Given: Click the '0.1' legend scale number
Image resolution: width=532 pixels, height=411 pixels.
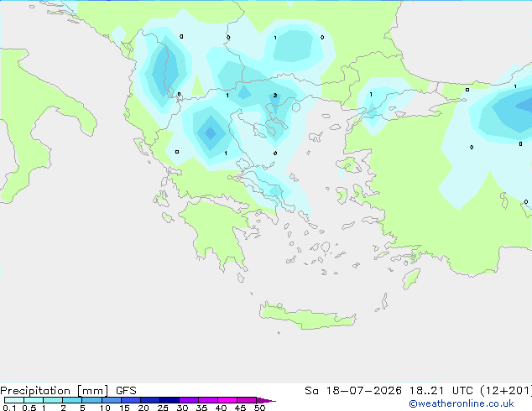Looking at the screenshot, I should pos(9,408).
